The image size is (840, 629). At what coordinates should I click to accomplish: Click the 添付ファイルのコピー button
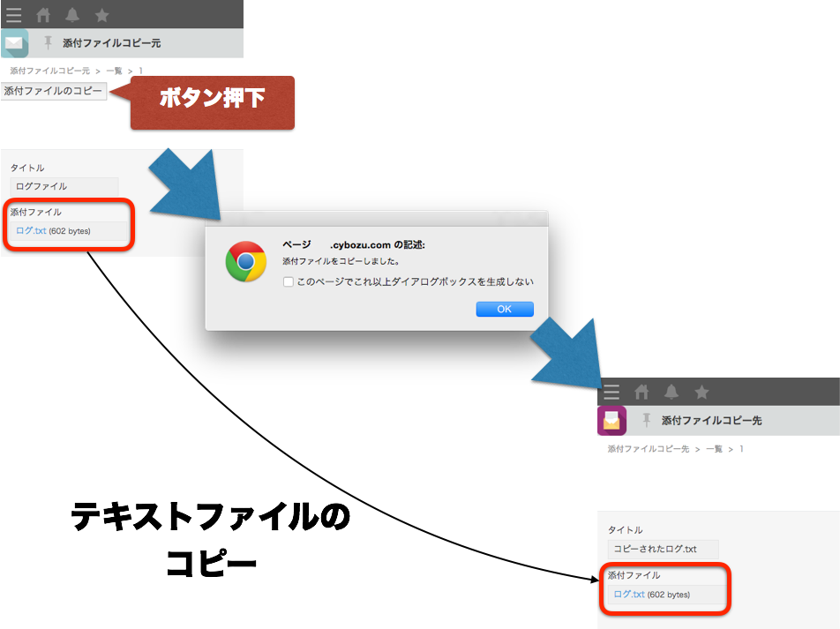(53, 91)
